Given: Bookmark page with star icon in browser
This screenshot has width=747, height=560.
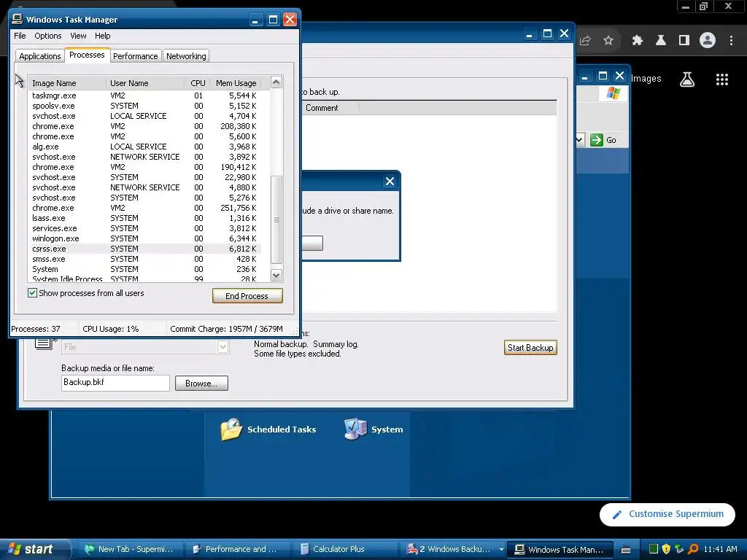Looking at the screenshot, I should (608, 41).
